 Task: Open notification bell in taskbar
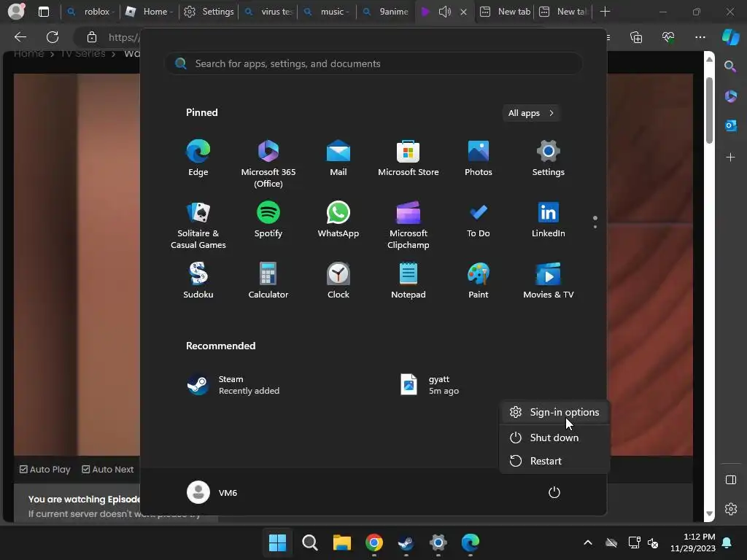(x=727, y=542)
